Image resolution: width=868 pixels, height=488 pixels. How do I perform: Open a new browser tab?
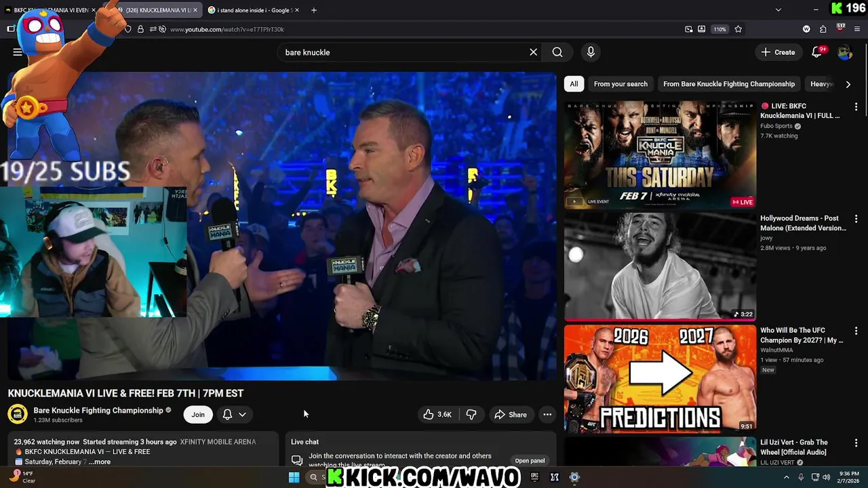(313, 10)
